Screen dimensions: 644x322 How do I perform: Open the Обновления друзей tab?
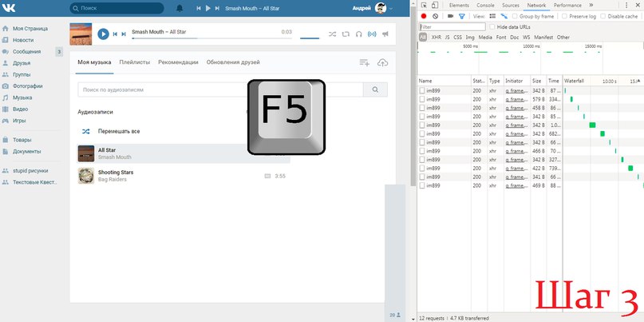click(x=233, y=62)
